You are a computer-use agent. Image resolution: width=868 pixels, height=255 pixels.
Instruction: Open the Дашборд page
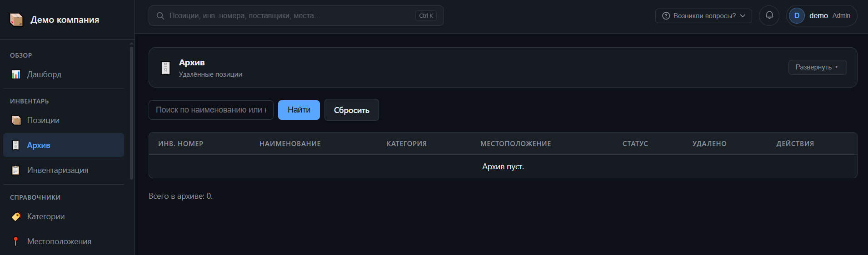(x=64, y=74)
